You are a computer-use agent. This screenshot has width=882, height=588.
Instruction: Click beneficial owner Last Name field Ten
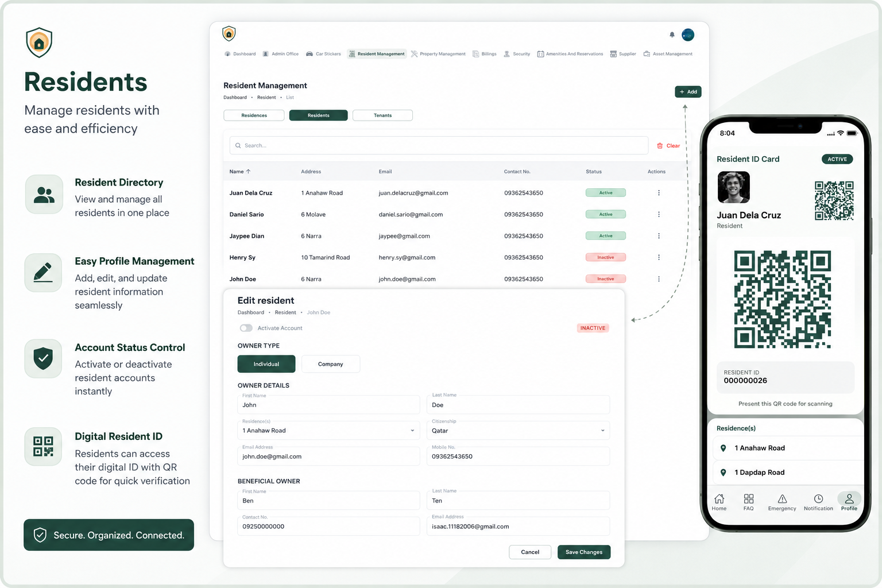pos(518,501)
